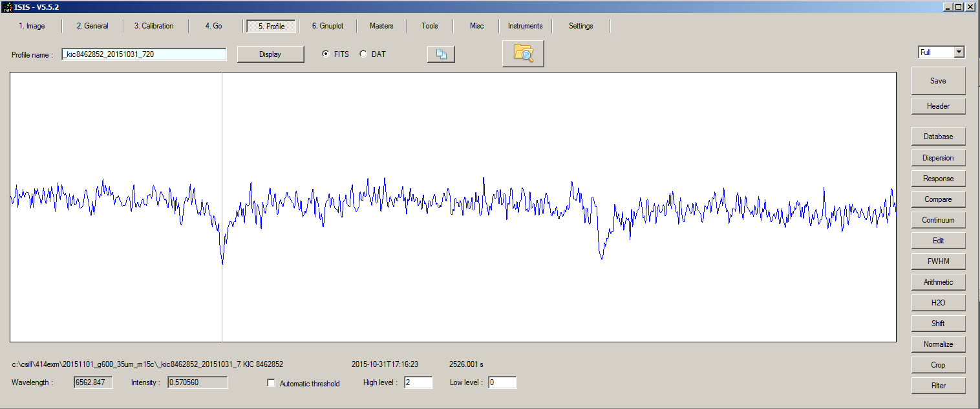Screen dimensions: 980x409
Task: Go to the Instruments tab
Action: click(525, 26)
